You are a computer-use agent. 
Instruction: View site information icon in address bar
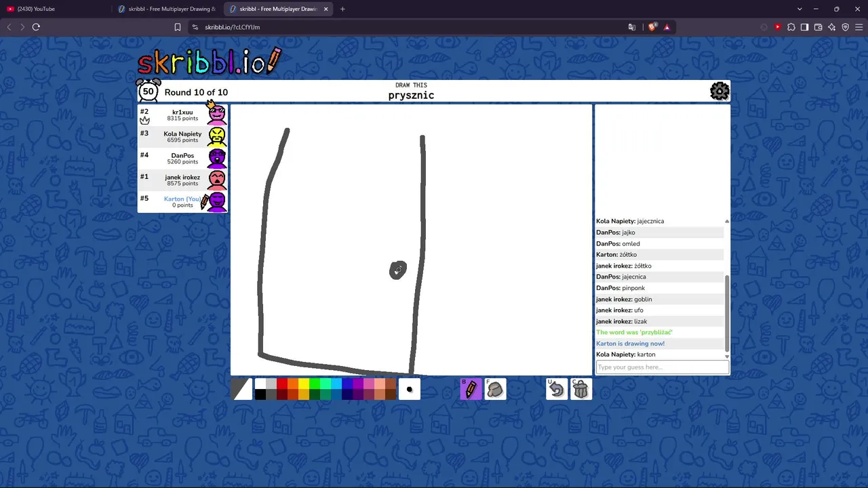tap(195, 27)
